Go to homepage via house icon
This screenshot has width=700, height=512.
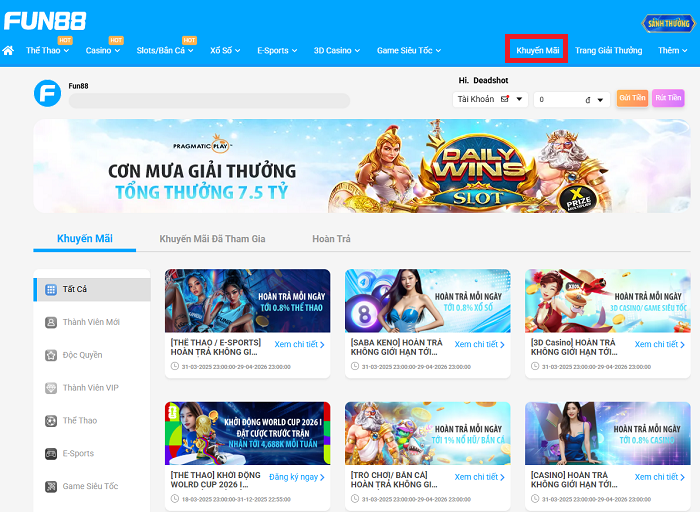click(x=8, y=50)
